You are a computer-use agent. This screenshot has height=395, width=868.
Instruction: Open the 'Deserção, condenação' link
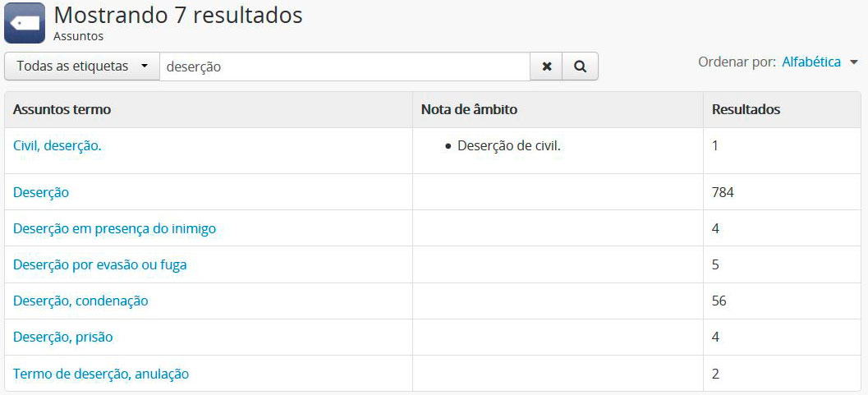(x=80, y=301)
